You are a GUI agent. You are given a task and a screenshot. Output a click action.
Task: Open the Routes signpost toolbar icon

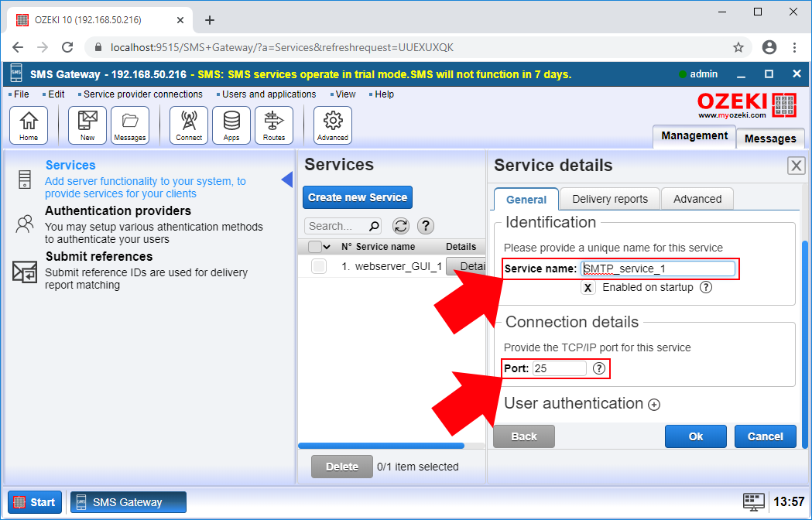(274, 125)
